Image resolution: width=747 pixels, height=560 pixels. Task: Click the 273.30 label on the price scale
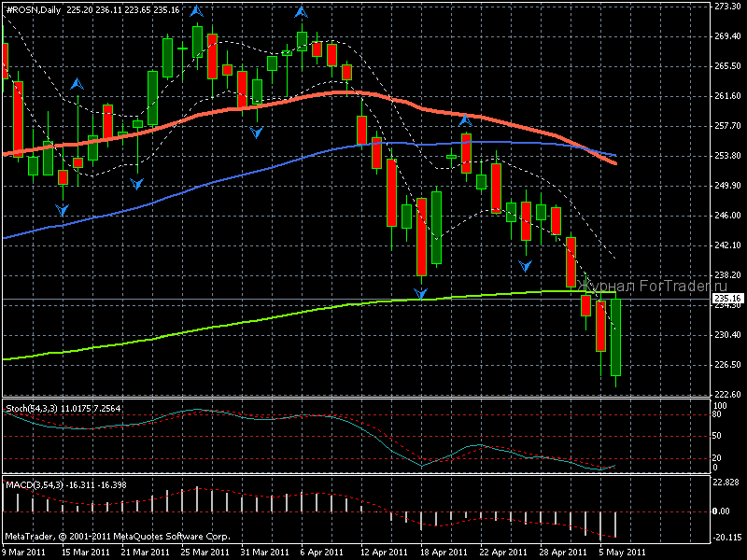(727, 6)
